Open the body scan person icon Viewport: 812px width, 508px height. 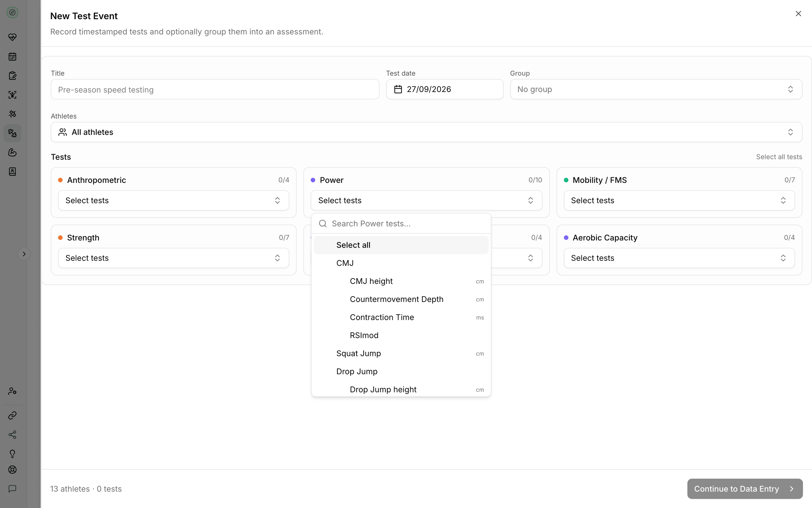[12, 95]
